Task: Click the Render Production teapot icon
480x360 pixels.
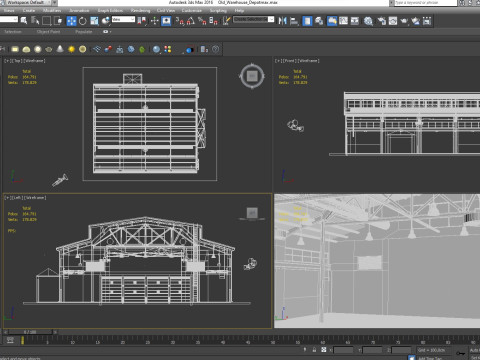Action: pos(404,21)
